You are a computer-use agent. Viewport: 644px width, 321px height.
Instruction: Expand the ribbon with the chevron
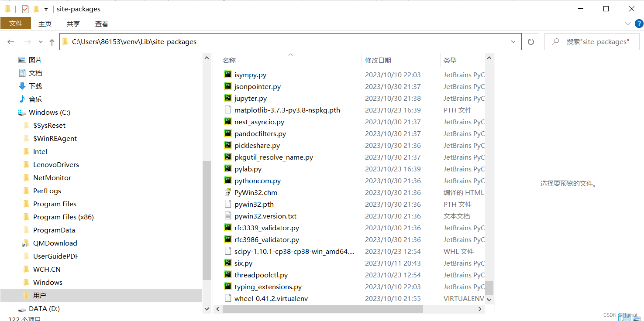[627, 24]
